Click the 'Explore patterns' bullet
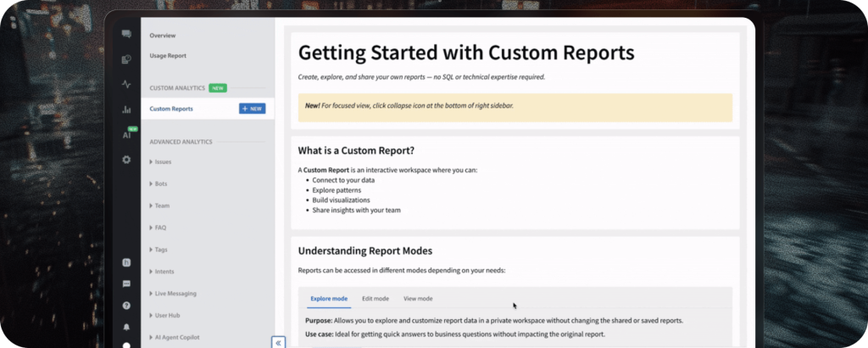Viewport: 868px width, 348px height. tap(337, 190)
